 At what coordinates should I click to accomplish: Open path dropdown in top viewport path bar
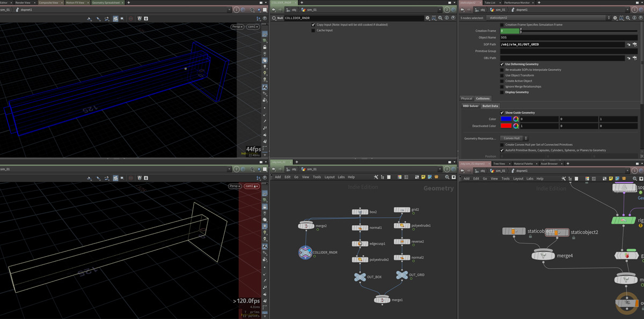(x=230, y=10)
